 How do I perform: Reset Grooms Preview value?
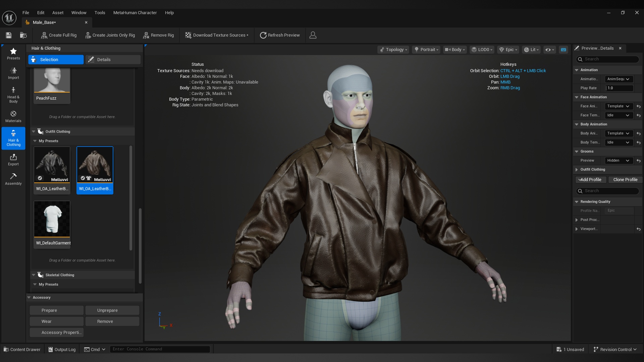[x=639, y=161]
